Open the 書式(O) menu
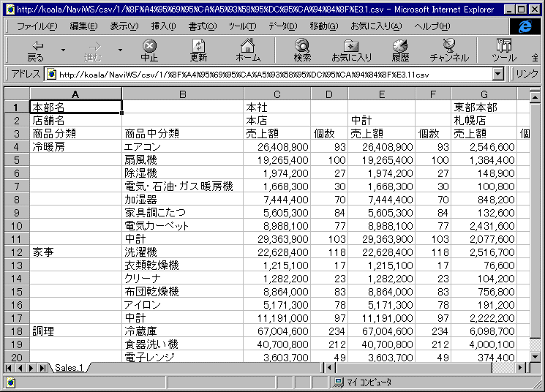 point(203,26)
